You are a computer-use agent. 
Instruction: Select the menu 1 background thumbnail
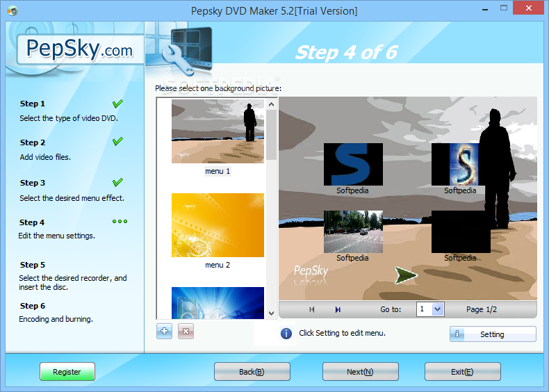tap(218, 131)
